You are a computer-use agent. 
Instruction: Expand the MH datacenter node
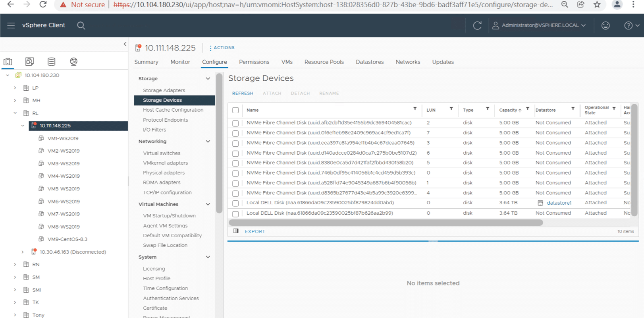tap(15, 101)
